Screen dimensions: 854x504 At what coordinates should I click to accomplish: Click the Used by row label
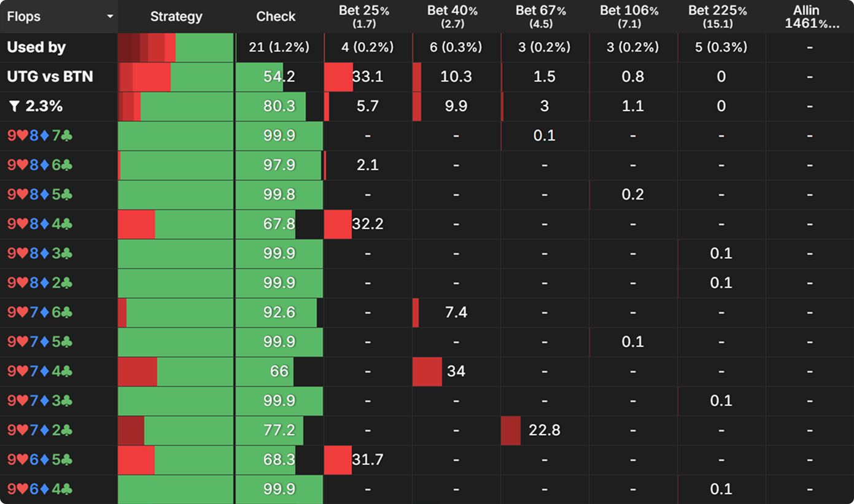(36, 47)
